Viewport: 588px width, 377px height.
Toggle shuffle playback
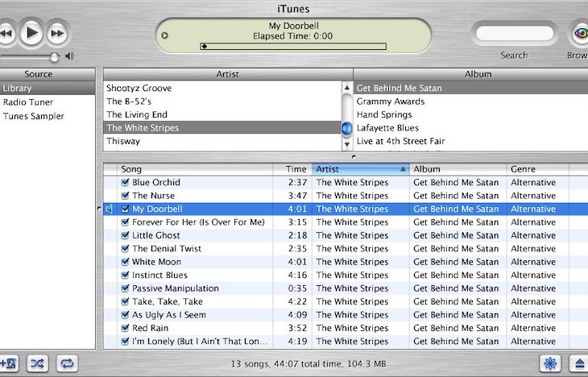click(x=38, y=363)
